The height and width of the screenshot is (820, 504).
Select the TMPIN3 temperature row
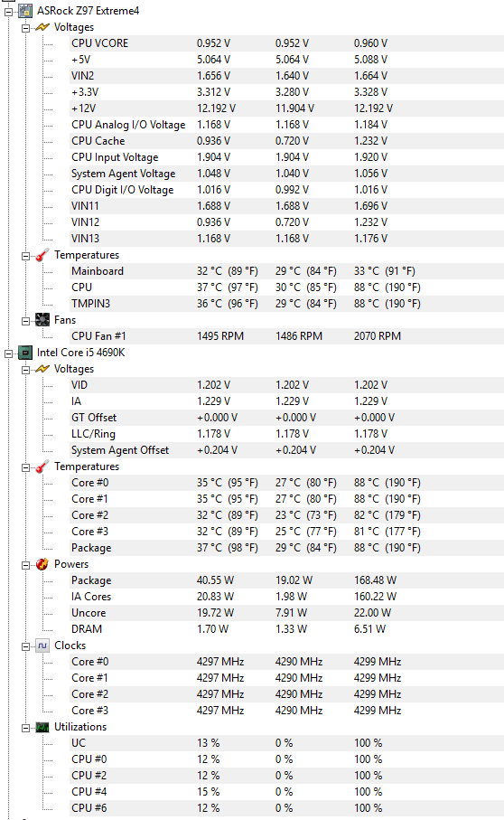[x=286, y=304]
